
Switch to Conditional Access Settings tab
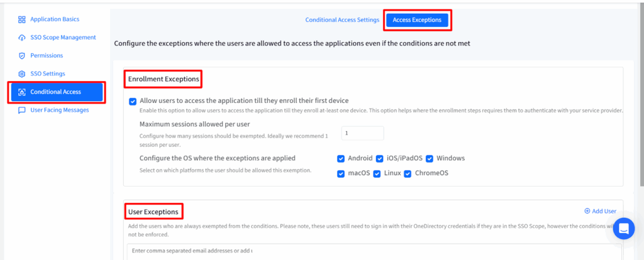pyautogui.click(x=342, y=20)
